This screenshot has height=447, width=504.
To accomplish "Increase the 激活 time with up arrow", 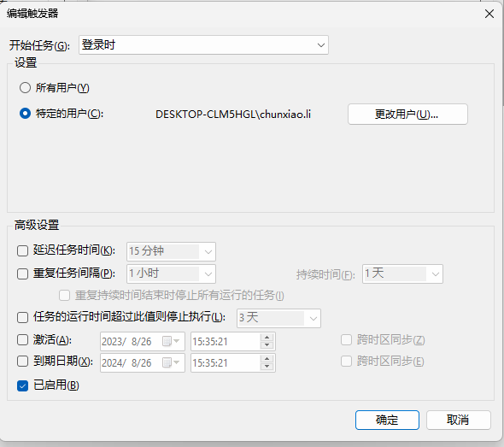I will [x=267, y=338].
